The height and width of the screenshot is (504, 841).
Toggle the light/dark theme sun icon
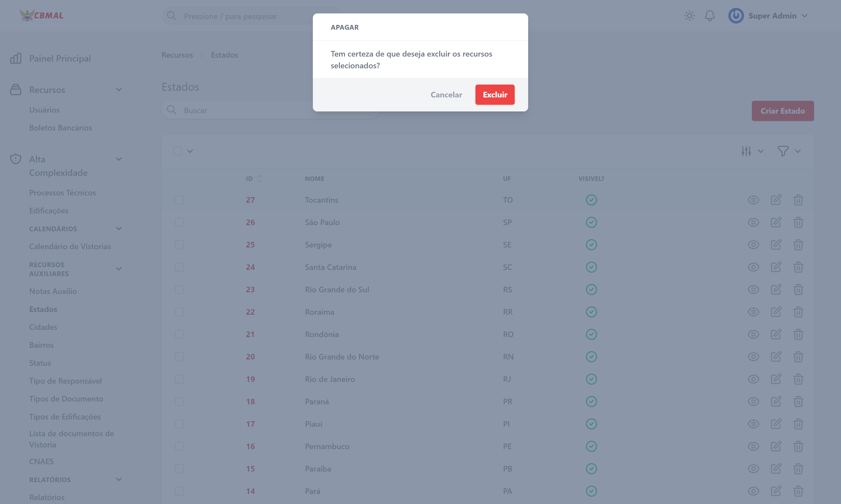(x=689, y=16)
